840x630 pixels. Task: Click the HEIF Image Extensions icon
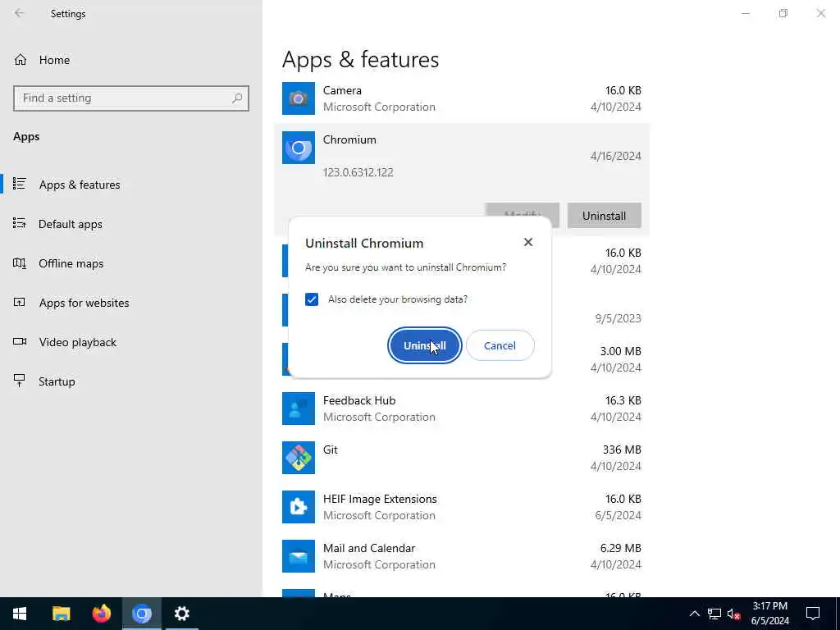pyautogui.click(x=299, y=507)
